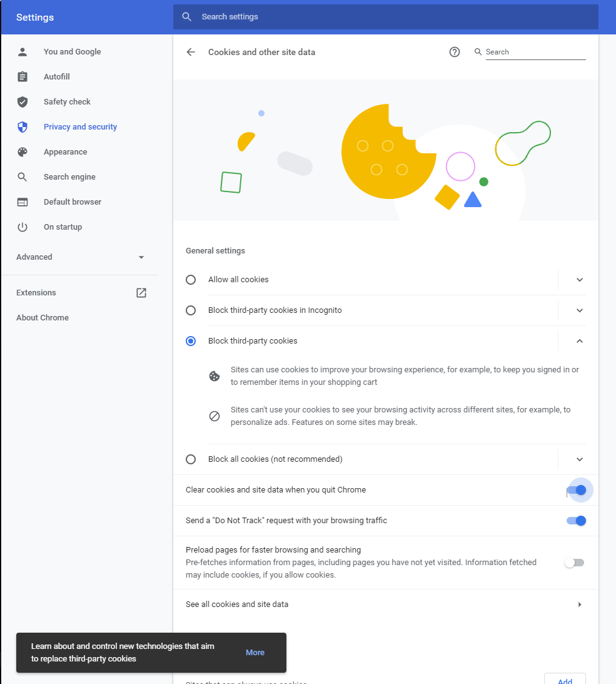Click the Search field in cookies header
616x684 pixels.
pos(536,53)
